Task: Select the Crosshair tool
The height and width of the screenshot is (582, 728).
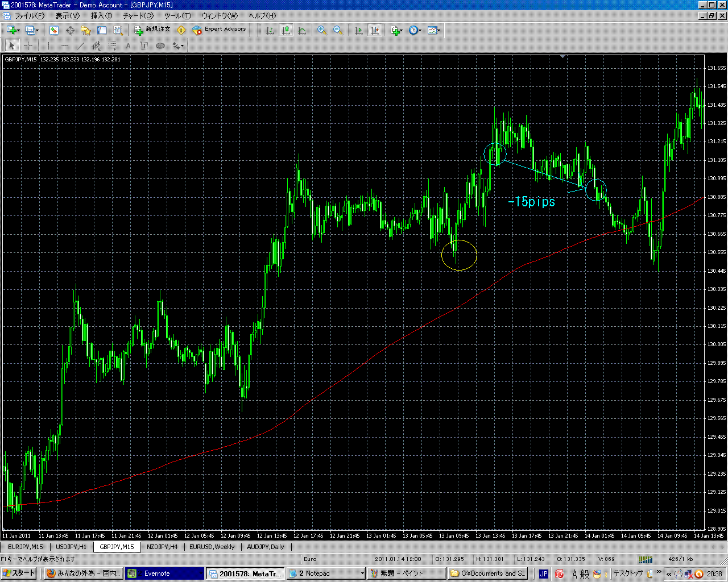Action: tap(28, 46)
